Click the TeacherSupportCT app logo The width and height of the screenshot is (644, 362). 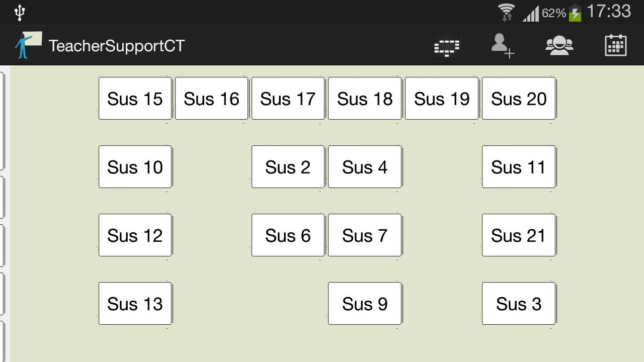28,45
